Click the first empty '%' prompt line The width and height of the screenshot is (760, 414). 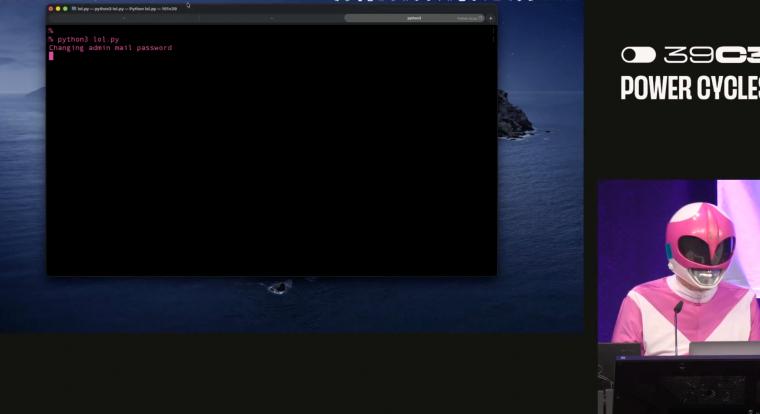point(50,31)
